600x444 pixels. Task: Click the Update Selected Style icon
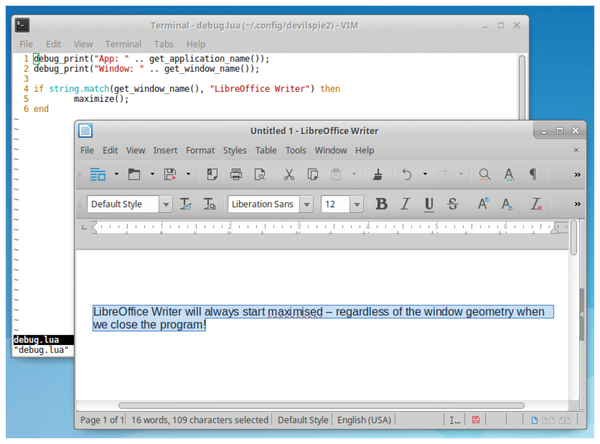(186, 204)
